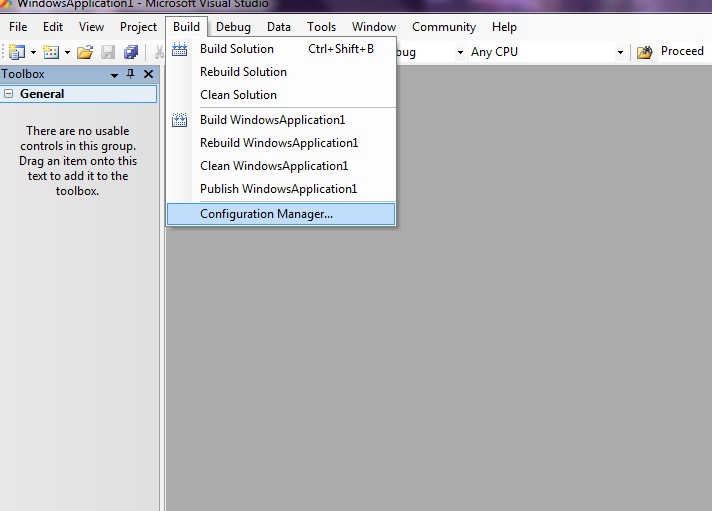The width and height of the screenshot is (712, 511).
Task: Click the Add New Item toolbar icon
Action: tap(51, 52)
